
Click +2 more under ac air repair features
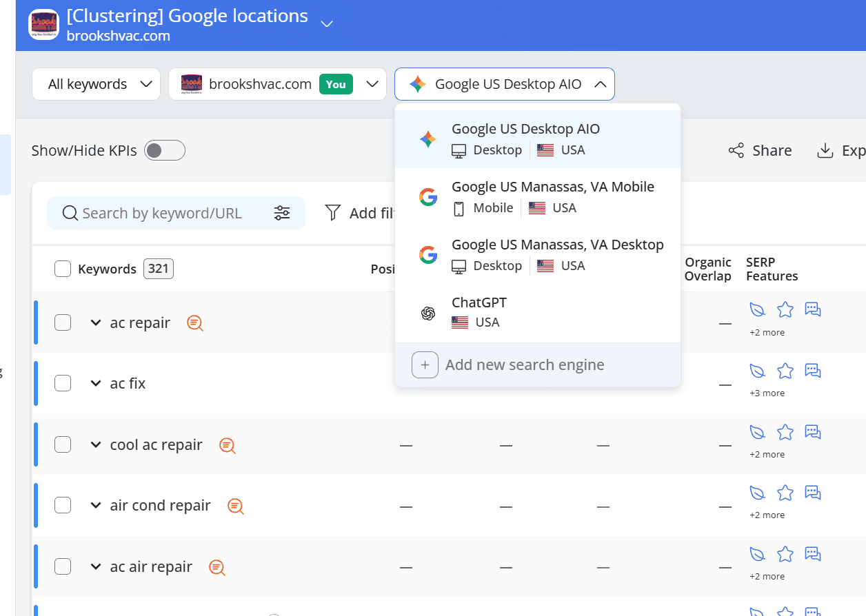pyautogui.click(x=767, y=576)
